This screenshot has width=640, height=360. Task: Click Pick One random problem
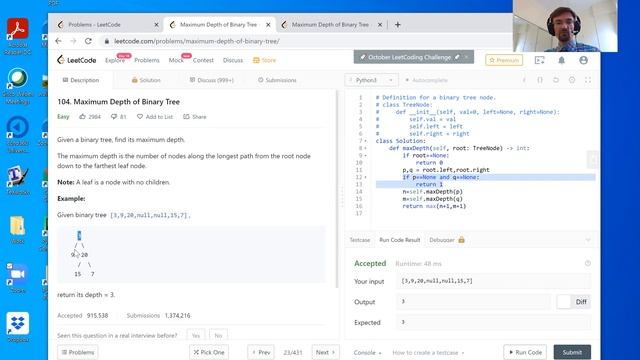(209, 352)
